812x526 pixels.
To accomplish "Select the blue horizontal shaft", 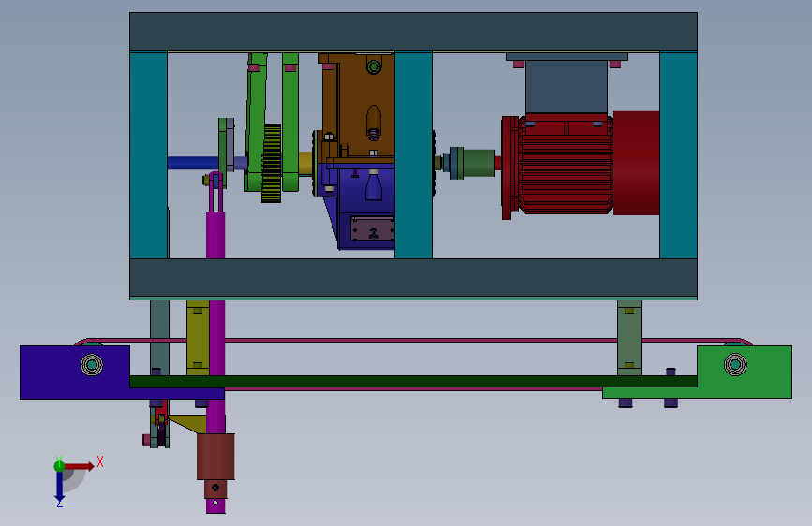I will click(x=193, y=164).
